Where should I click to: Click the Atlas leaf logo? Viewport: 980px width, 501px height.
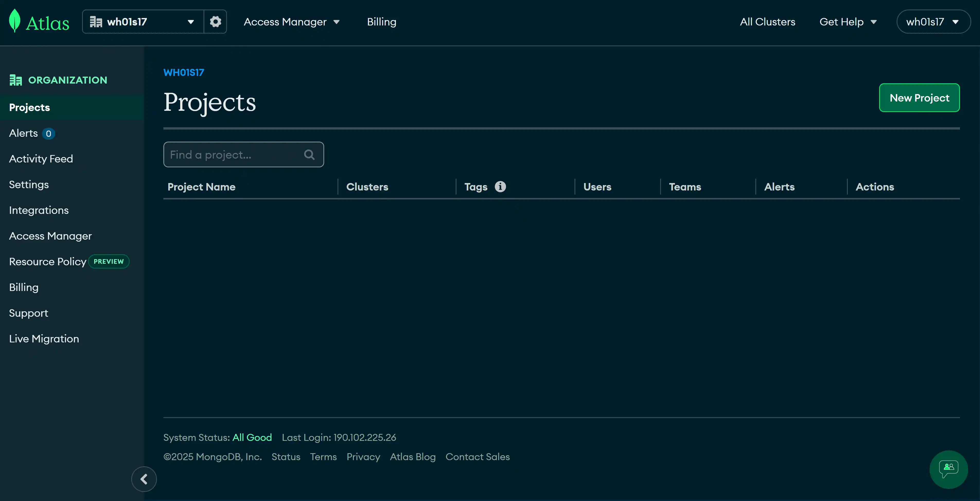[14, 21]
